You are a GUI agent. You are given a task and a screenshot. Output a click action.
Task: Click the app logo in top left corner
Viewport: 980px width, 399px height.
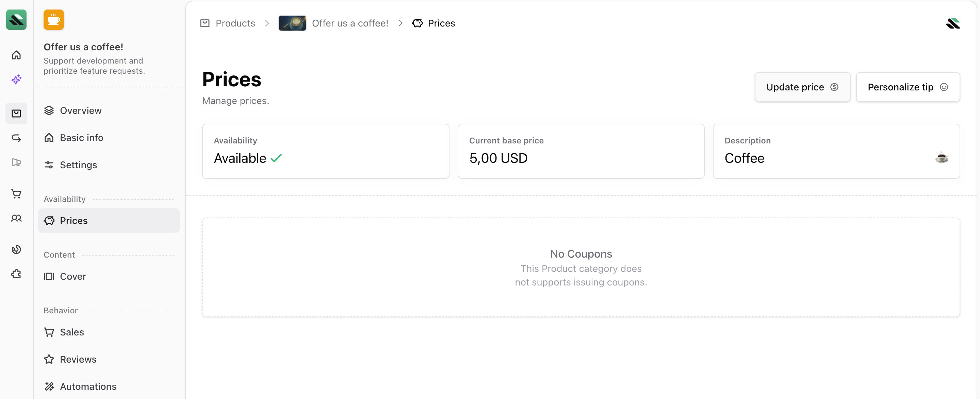click(16, 20)
